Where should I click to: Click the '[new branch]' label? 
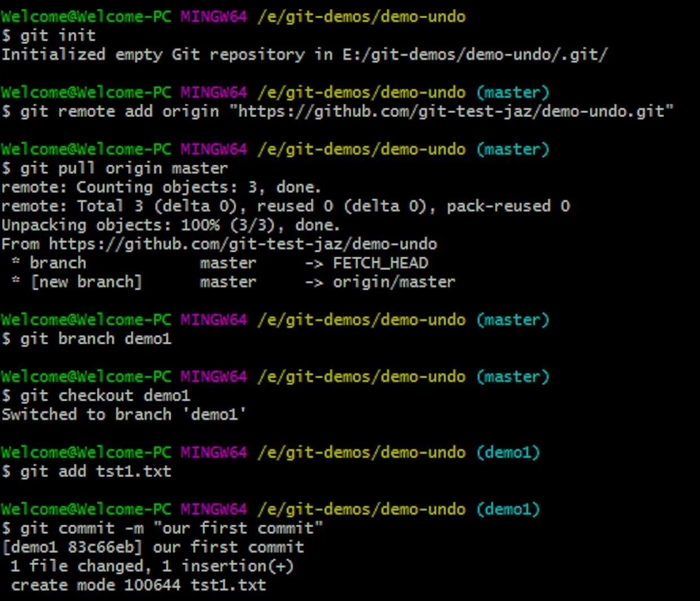pos(86,282)
